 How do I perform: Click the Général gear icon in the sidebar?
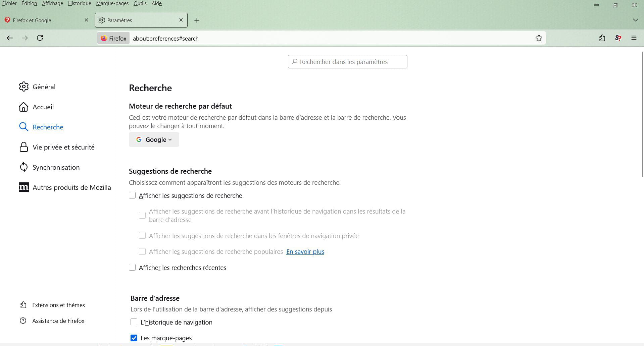pos(23,86)
